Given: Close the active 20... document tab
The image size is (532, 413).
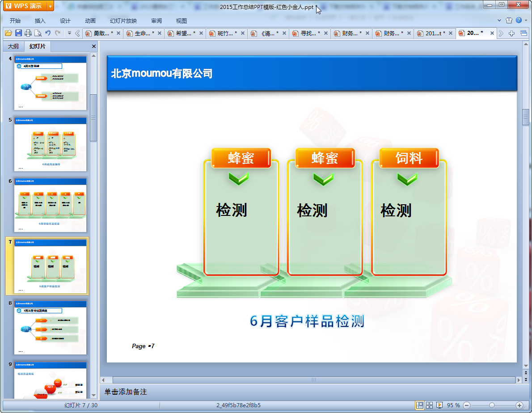Looking at the screenshot, I should coord(492,33).
